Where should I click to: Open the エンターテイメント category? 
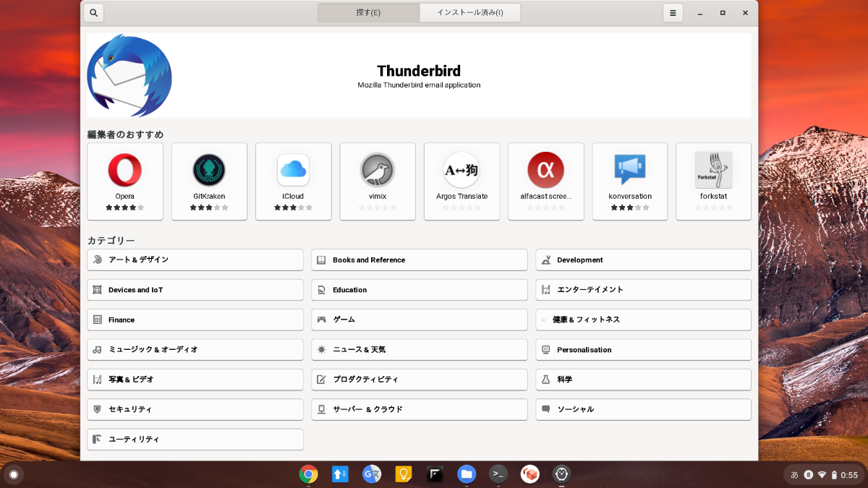pyautogui.click(x=644, y=290)
